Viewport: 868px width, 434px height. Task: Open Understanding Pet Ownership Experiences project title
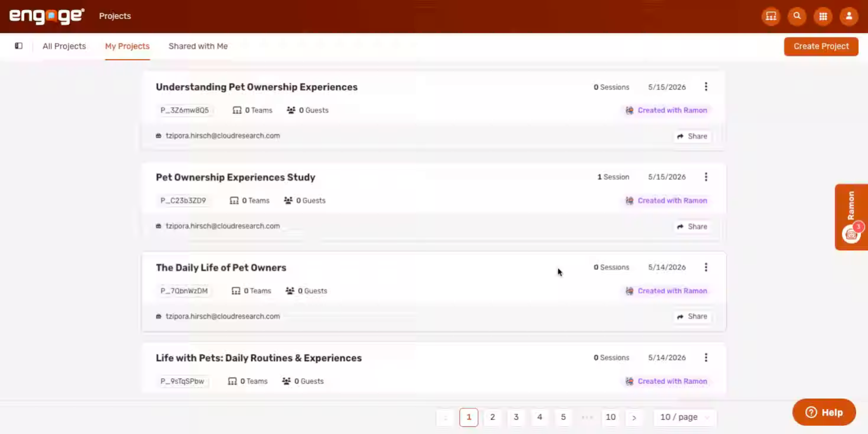(257, 87)
